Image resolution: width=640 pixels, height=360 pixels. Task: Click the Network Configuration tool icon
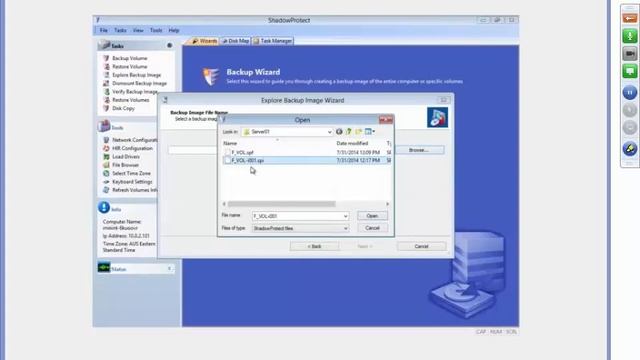click(106, 140)
